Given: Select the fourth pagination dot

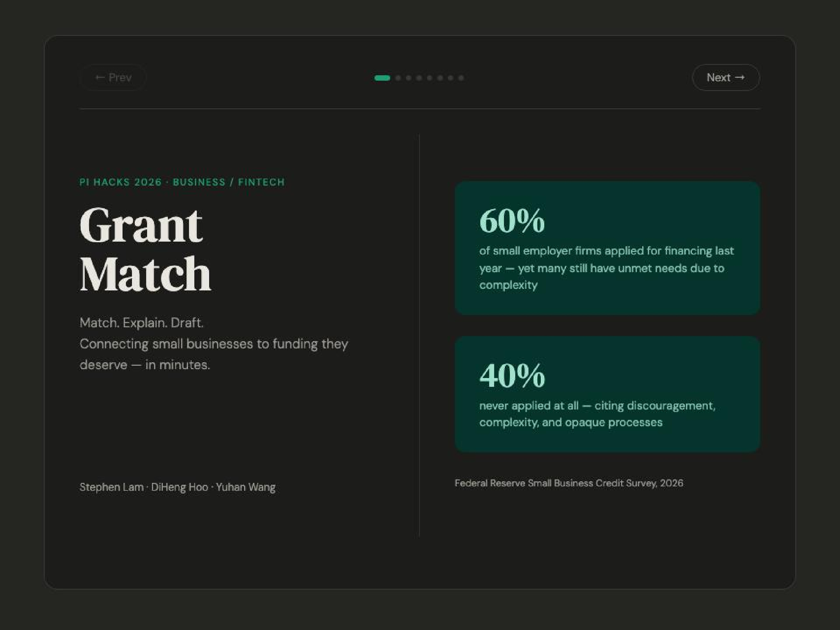Looking at the screenshot, I should pos(419,78).
